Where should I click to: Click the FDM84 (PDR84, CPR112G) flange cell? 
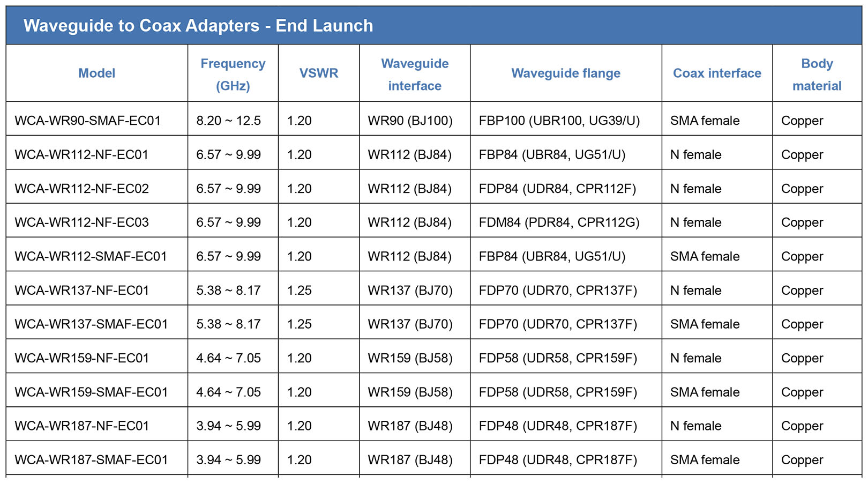click(x=559, y=222)
